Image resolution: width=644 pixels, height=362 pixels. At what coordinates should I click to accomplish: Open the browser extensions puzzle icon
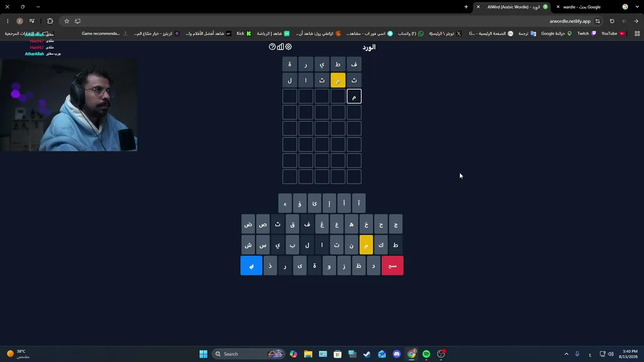pos(50,21)
